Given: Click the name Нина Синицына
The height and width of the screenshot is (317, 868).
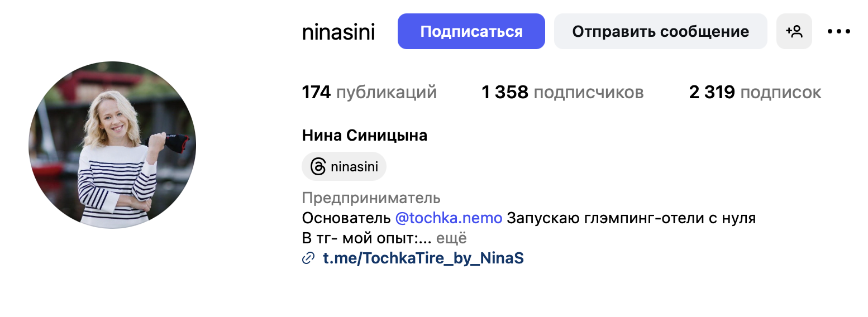Looking at the screenshot, I should 364,136.
